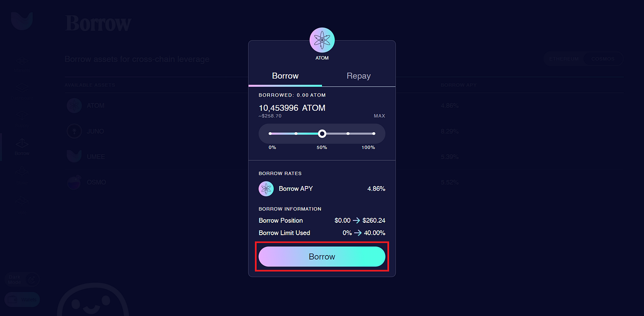Switch network to Ethereum
The image size is (644, 316).
tap(564, 59)
